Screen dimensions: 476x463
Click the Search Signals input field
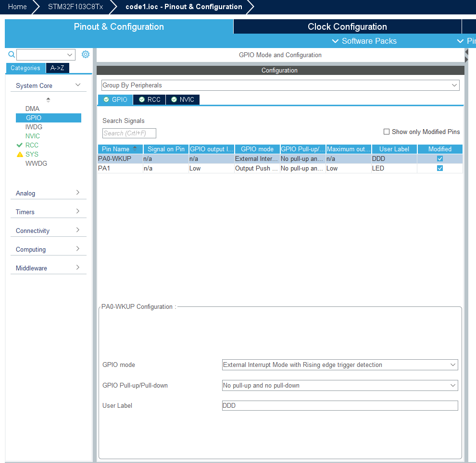click(x=129, y=133)
